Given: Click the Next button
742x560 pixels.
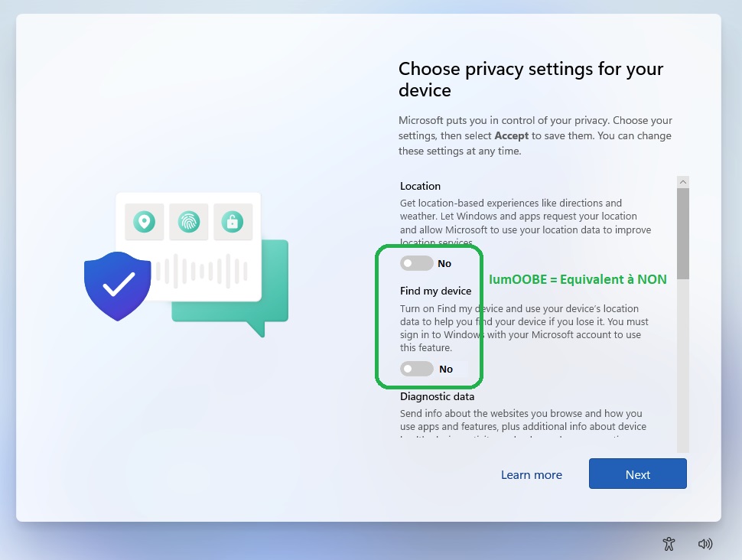Looking at the screenshot, I should 637,474.
